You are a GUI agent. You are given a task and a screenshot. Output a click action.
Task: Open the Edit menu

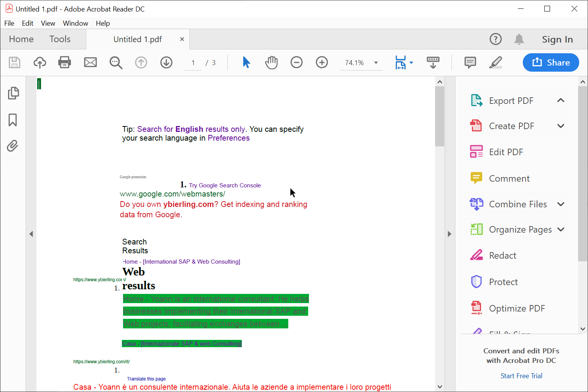(x=28, y=23)
